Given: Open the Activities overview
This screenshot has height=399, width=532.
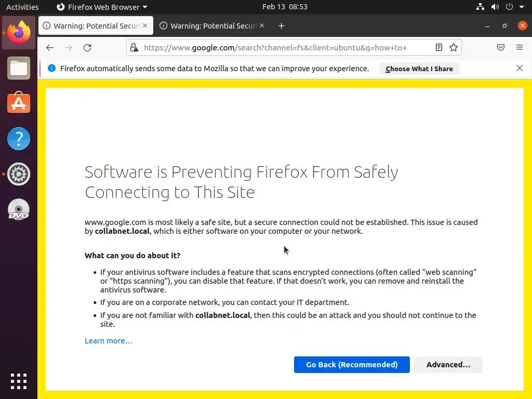Looking at the screenshot, I should coord(22,7).
